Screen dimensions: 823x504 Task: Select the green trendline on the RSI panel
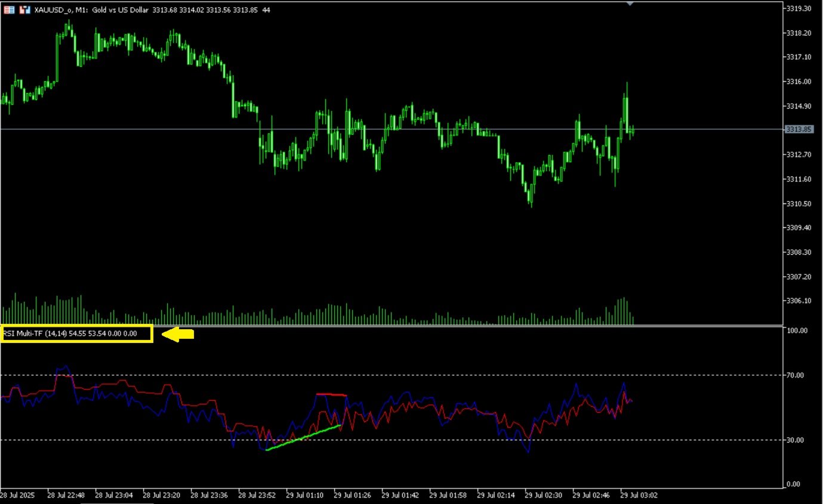pos(304,437)
